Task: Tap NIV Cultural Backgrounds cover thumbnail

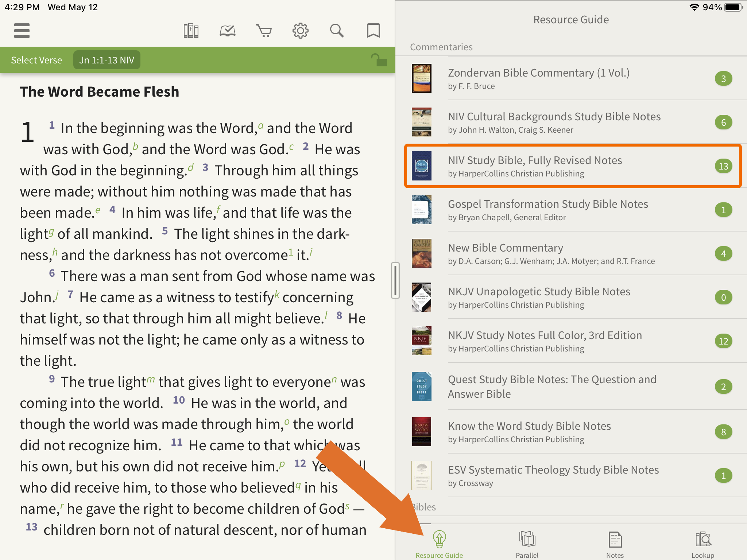Action: pos(421,122)
